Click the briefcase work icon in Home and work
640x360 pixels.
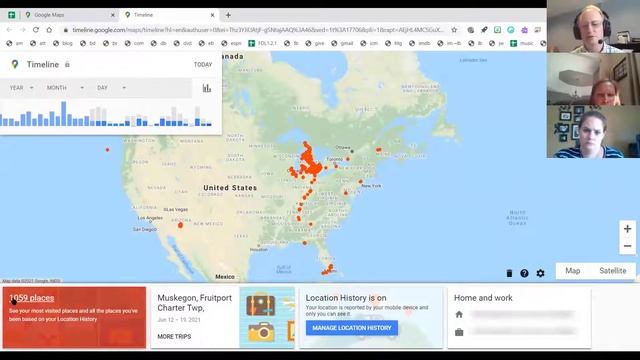pyautogui.click(x=459, y=332)
